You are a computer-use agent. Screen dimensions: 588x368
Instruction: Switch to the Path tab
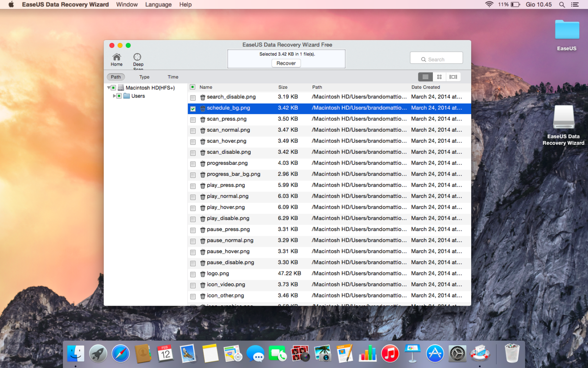[116, 77]
